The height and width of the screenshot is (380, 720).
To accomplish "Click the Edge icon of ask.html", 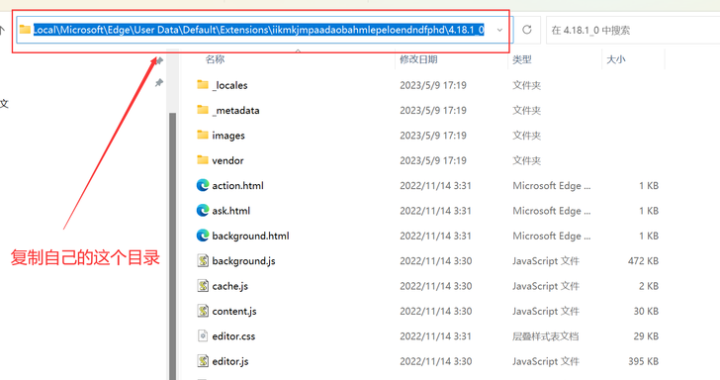I will coord(202,210).
